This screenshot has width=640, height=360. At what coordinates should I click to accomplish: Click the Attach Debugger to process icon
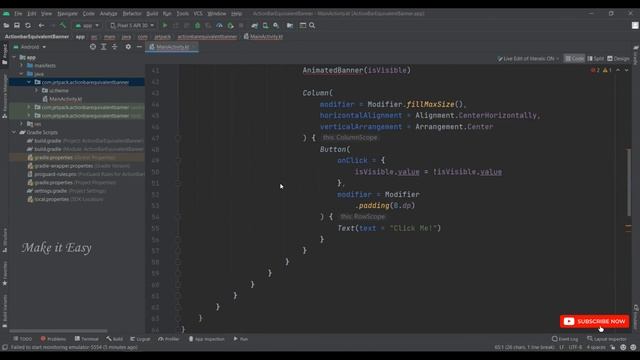pyautogui.click(x=230, y=25)
